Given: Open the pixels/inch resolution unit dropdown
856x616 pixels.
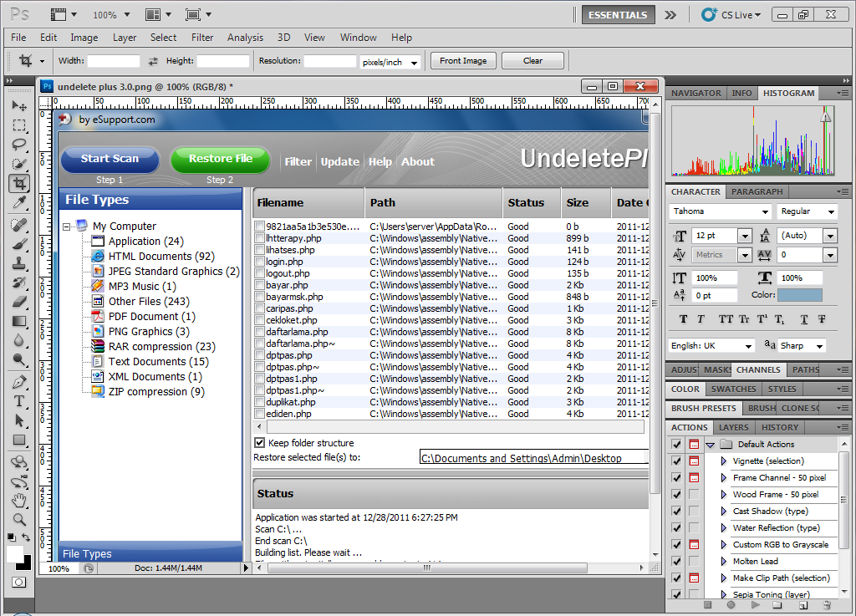Looking at the screenshot, I should point(415,62).
